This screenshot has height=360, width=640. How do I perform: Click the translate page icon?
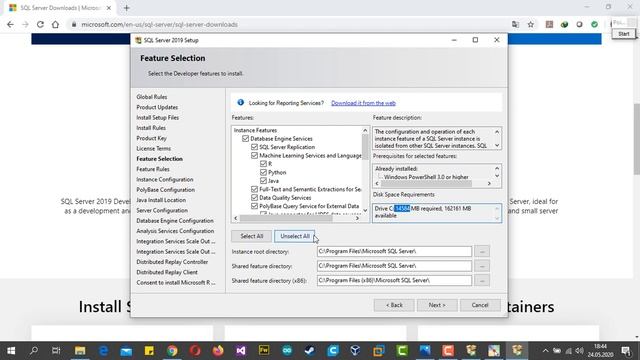pos(516,24)
